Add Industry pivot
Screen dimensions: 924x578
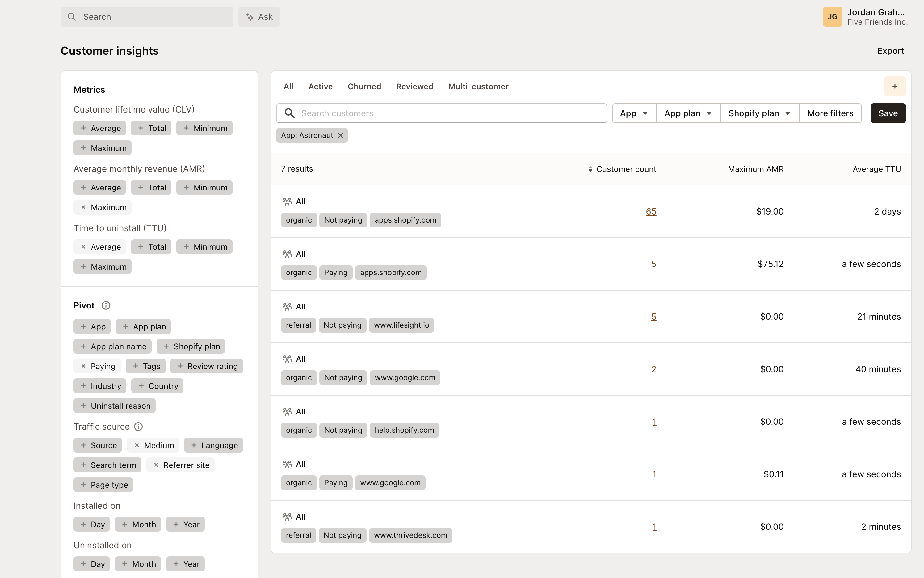100,386
